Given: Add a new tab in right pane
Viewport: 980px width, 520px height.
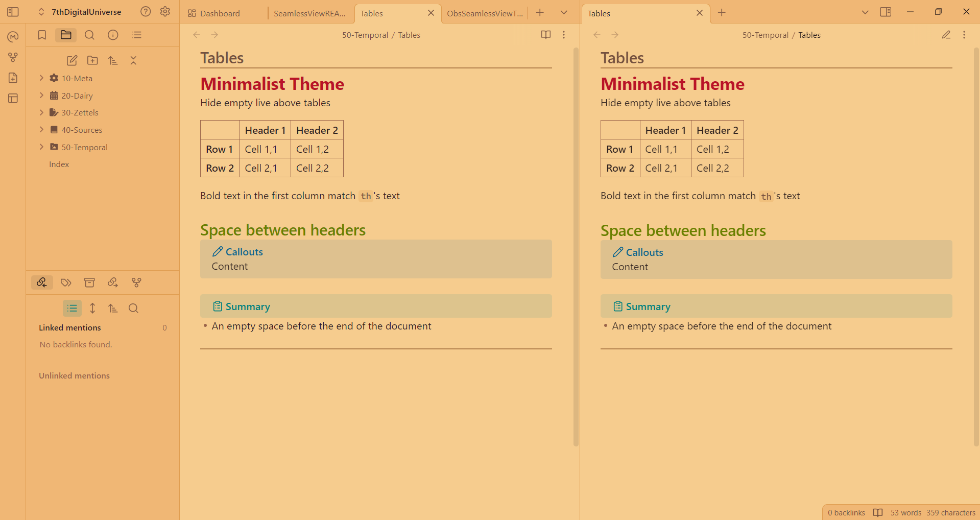Looking at the screenshot, I should pyautogui.click(x=722, y=13).
